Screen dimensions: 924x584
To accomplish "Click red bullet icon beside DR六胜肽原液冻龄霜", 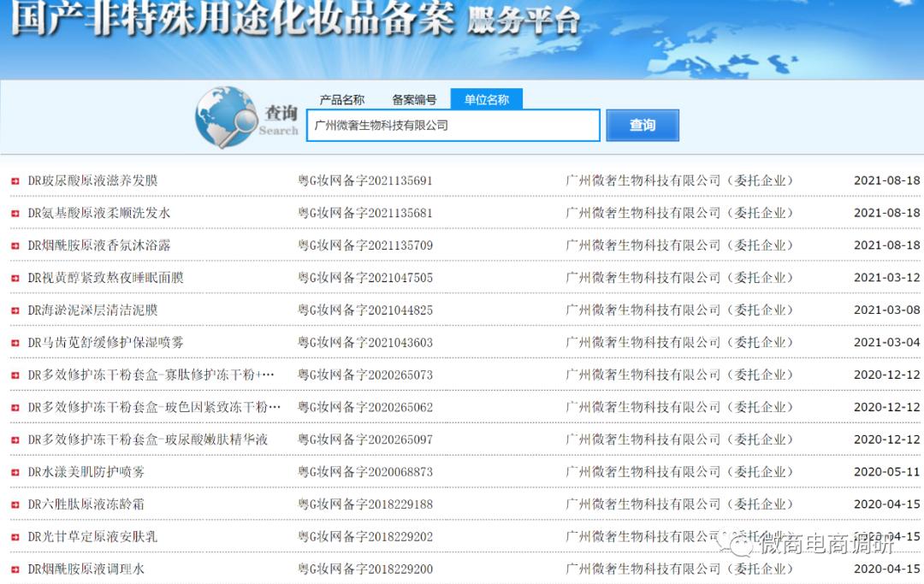I will [15, 505].
